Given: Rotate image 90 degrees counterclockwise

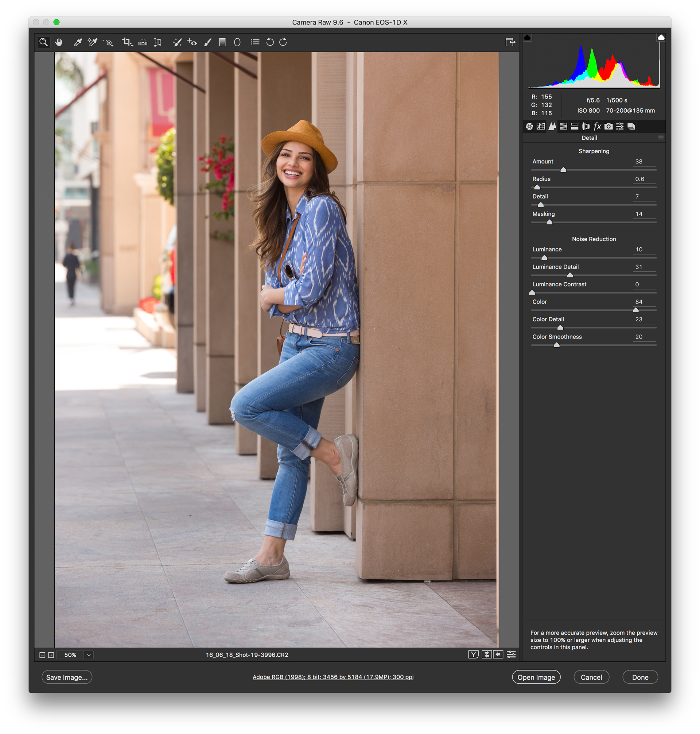Looking at the screenshot, I should 270,42.
